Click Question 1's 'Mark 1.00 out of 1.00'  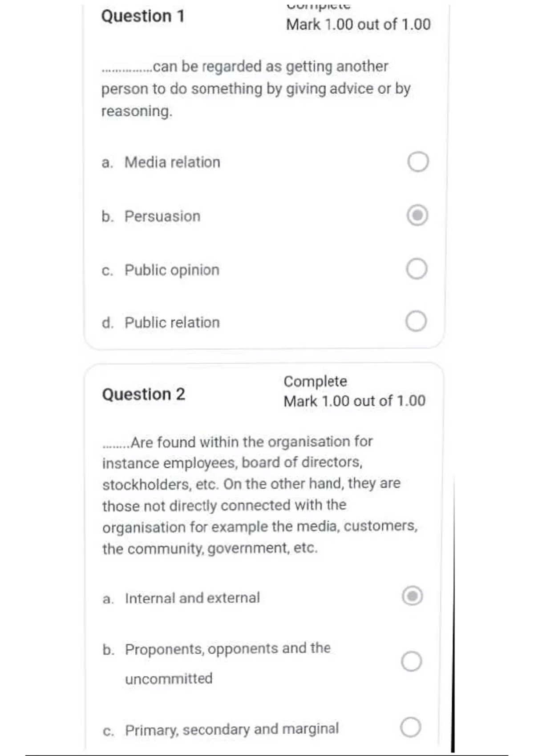358,24
